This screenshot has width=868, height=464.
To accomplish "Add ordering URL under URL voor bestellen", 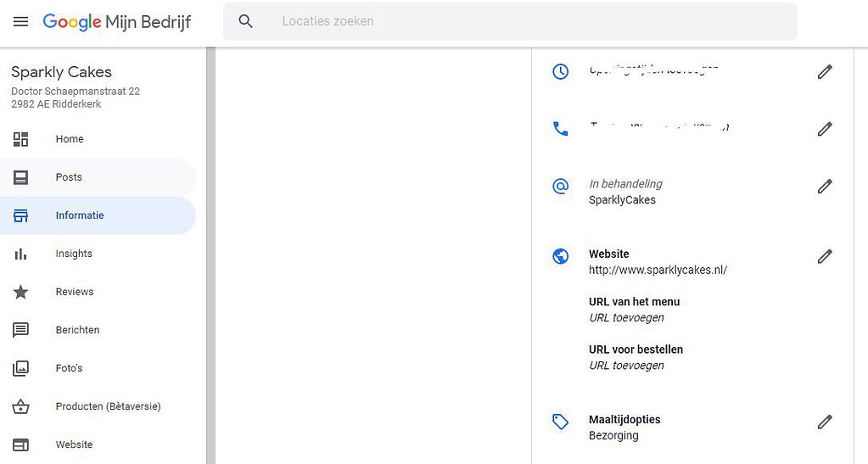I will tap(626, 366).
